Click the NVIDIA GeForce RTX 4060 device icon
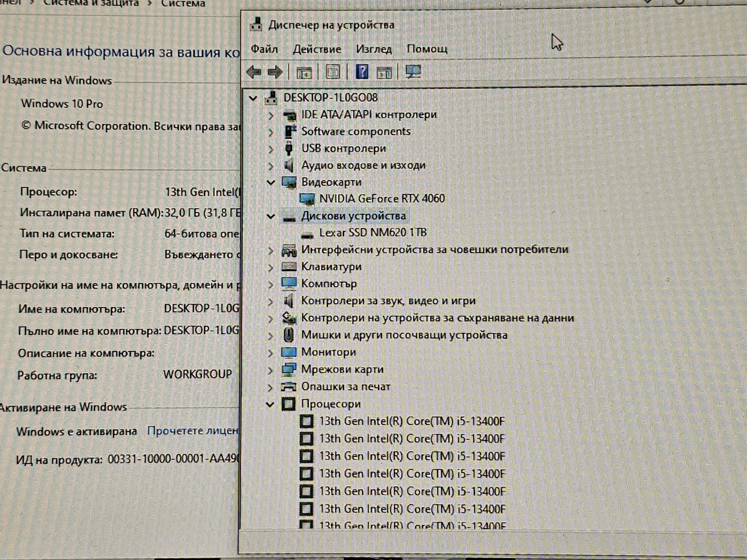The width and height of the screenshot is (747, 560). pos(307,199)
